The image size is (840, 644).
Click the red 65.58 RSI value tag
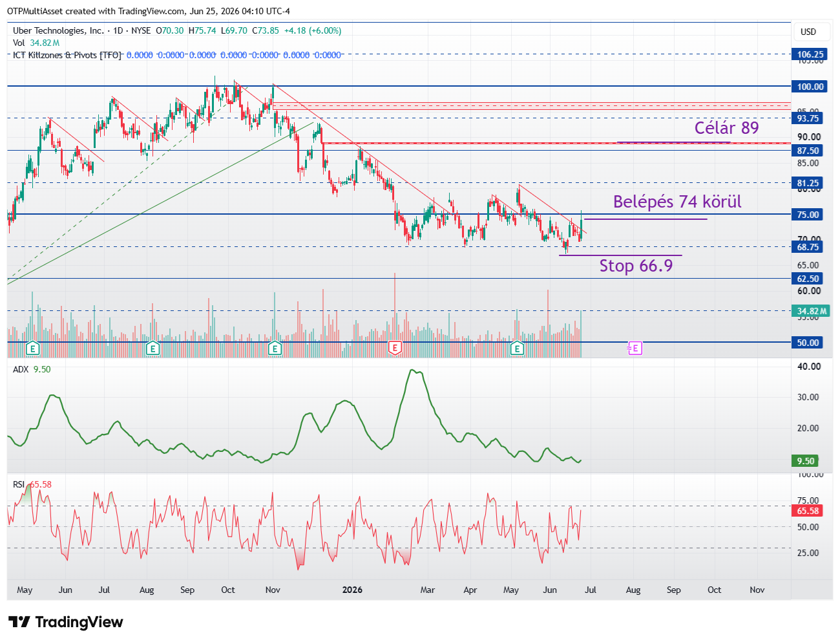pyautogui.click(x=808, y=511)
